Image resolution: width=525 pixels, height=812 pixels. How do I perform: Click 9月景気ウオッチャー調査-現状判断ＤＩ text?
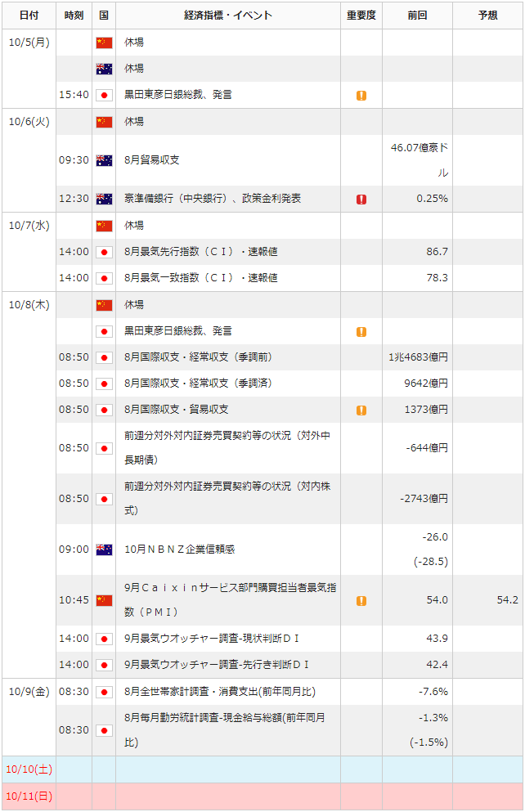click(212, 639)
